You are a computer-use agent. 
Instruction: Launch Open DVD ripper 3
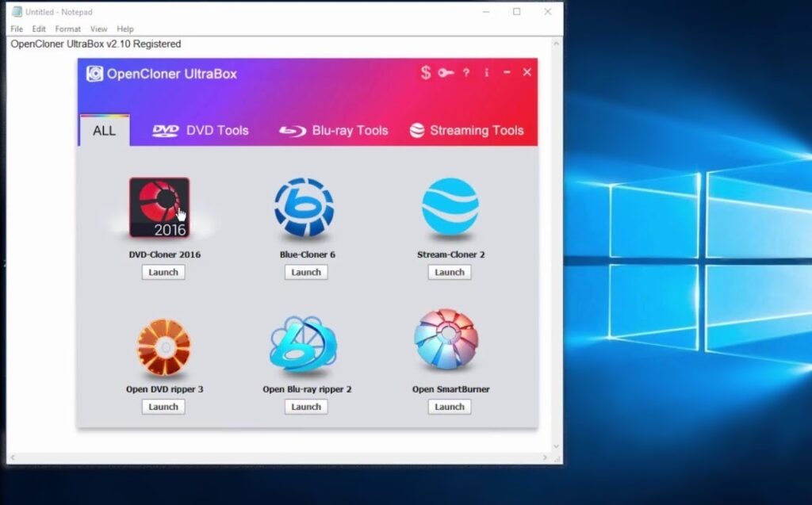point(163,407)
